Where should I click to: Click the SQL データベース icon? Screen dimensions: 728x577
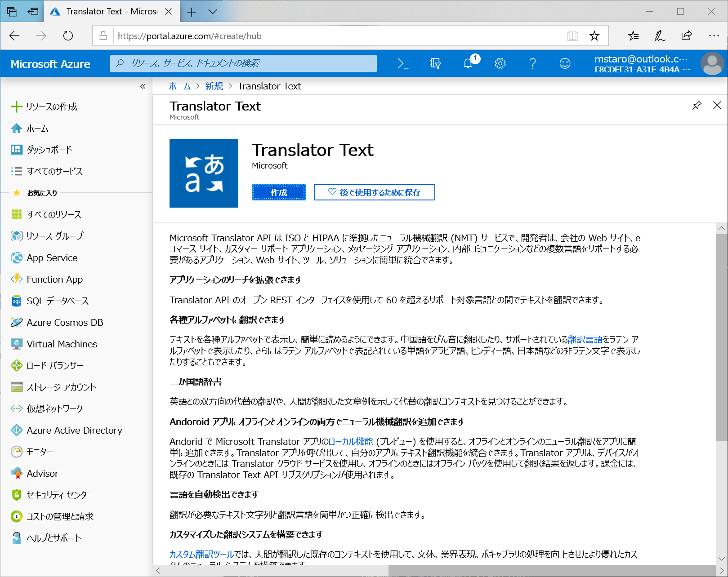pos(17,301)
